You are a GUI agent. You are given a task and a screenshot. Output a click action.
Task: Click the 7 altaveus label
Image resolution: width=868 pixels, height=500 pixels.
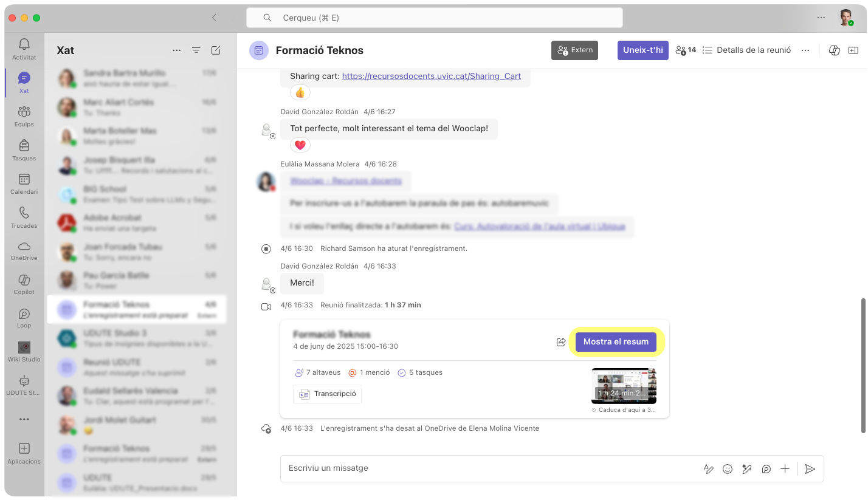317,372
